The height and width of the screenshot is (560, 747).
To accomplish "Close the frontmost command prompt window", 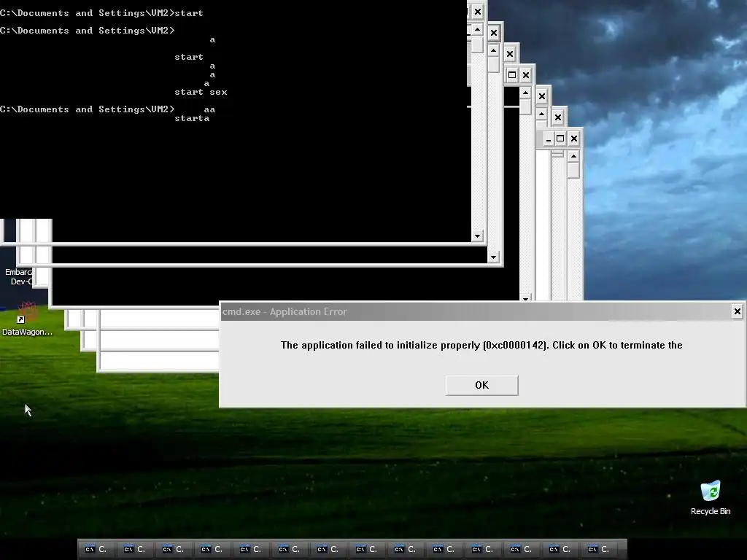I will coord(478,12).
